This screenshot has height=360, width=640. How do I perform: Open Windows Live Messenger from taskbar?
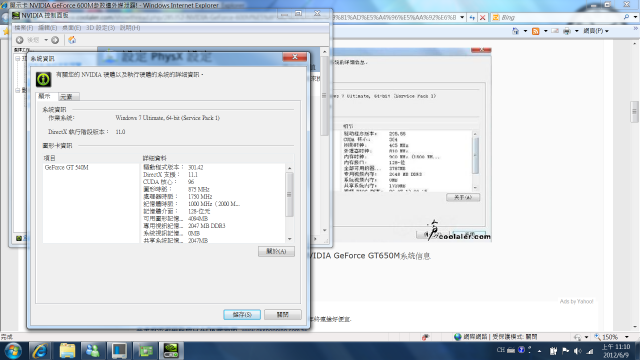pyautogui.click(x=93, y=351)
